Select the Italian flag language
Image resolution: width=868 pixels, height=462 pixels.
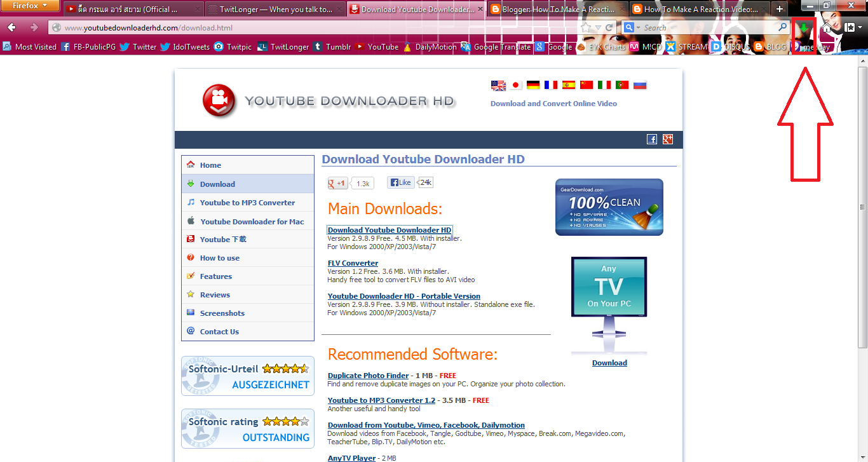(604, 85)
